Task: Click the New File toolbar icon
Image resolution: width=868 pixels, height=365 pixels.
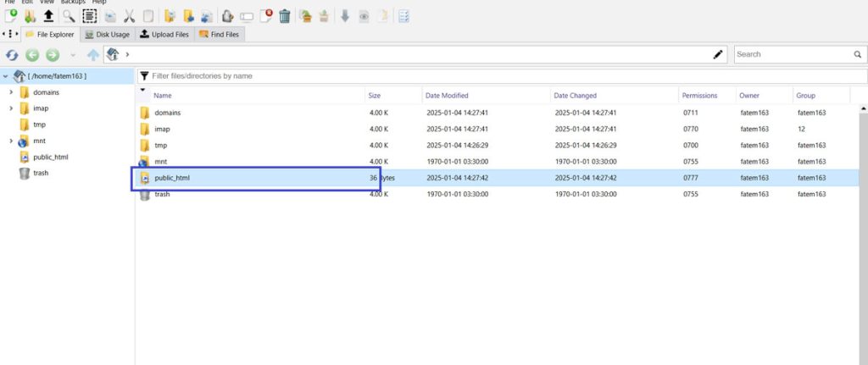Action: pyautogui.click(x=10, y=16)
